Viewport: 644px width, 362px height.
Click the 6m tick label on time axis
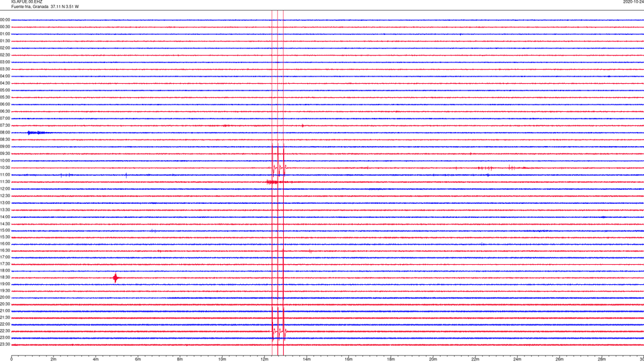coord(138,359)
